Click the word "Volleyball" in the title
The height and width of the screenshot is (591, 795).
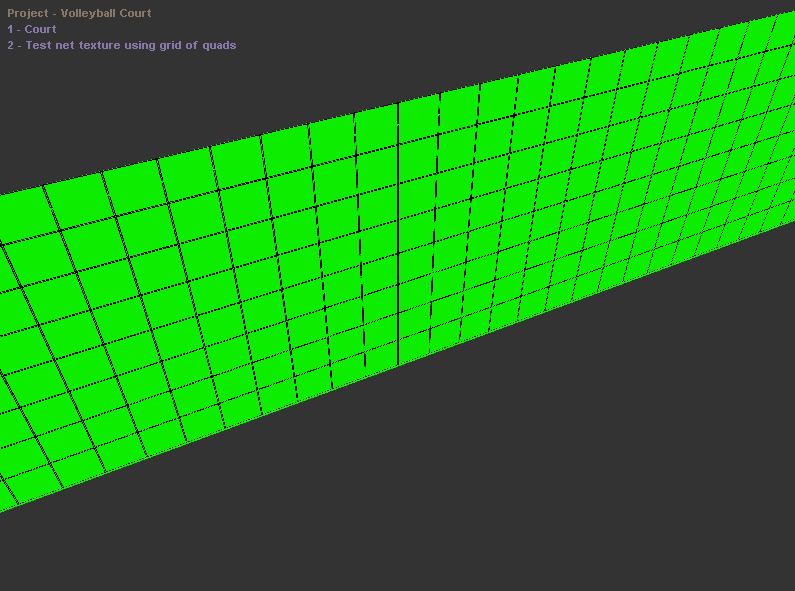(90, 14)
